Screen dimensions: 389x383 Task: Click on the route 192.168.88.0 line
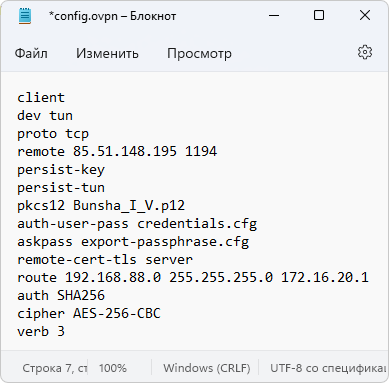(x=193, y=278)
